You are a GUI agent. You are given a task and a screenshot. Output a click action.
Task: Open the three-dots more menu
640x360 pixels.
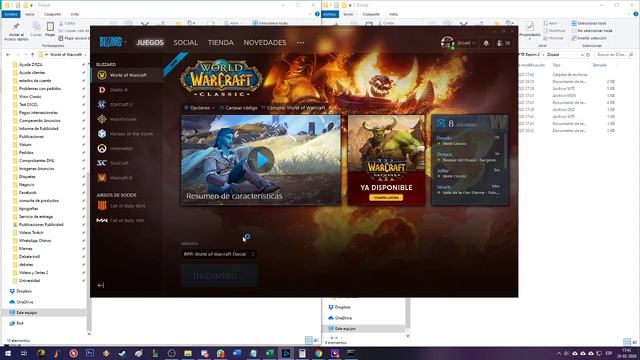(x=300, y=42)
